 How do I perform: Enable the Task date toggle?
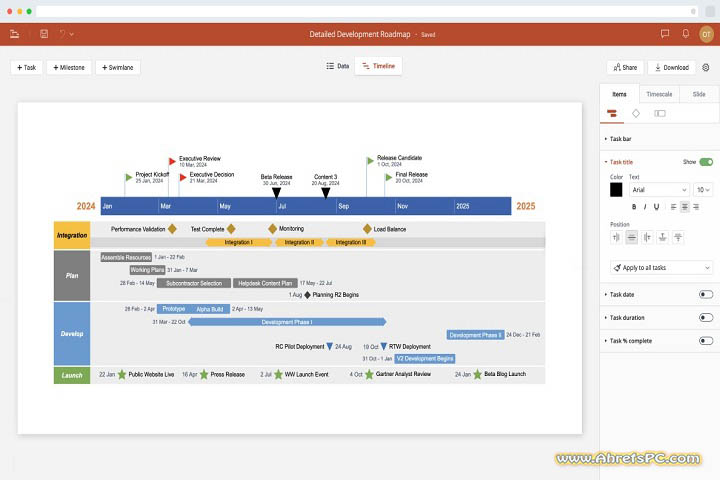click(x=706, y=294)
